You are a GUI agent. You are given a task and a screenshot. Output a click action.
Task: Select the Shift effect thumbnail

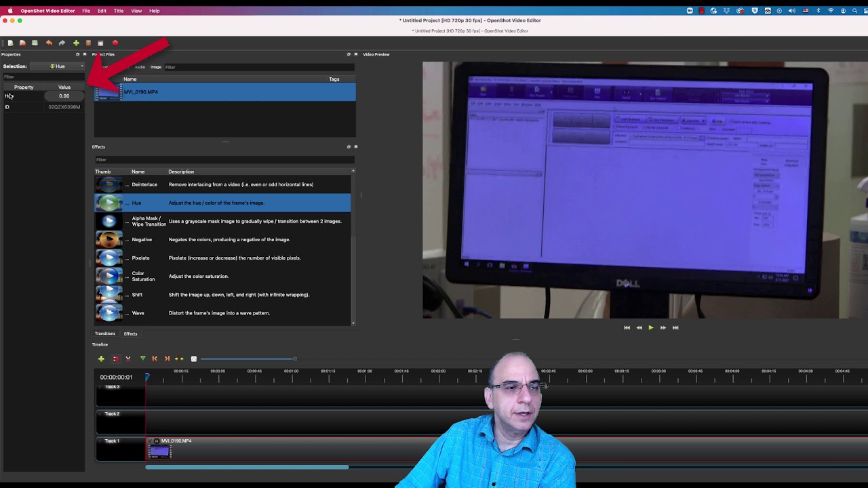(x=108, y=294)
